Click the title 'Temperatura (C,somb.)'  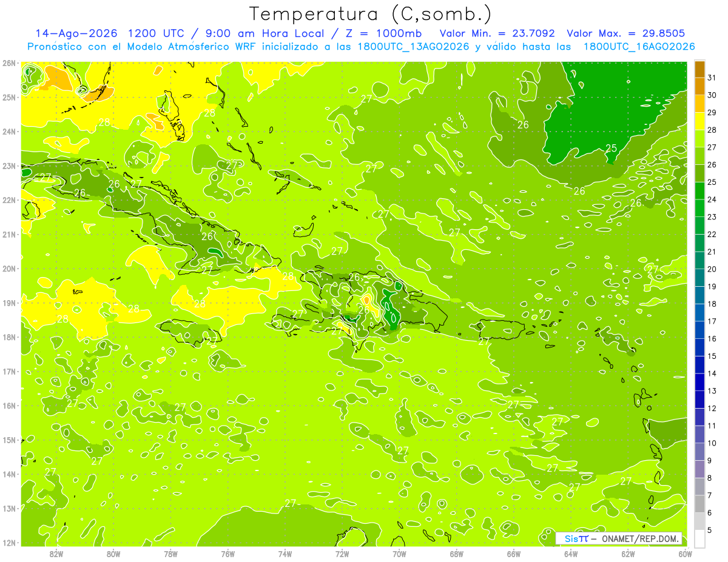(x=371, y=14)
